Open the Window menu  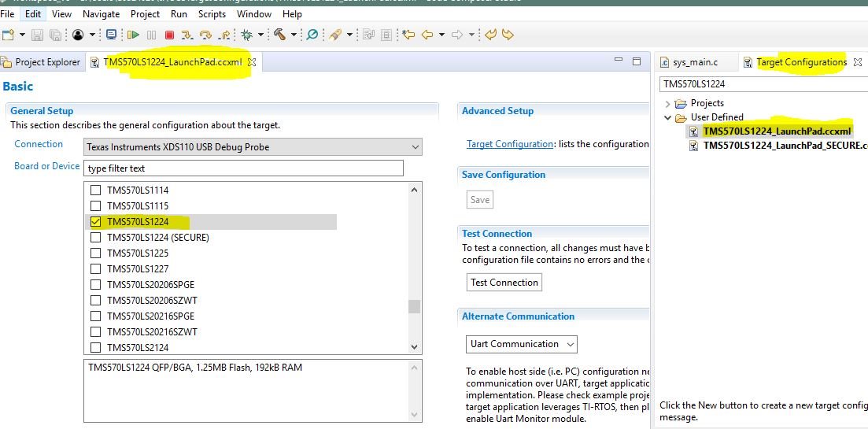[254, 14]
